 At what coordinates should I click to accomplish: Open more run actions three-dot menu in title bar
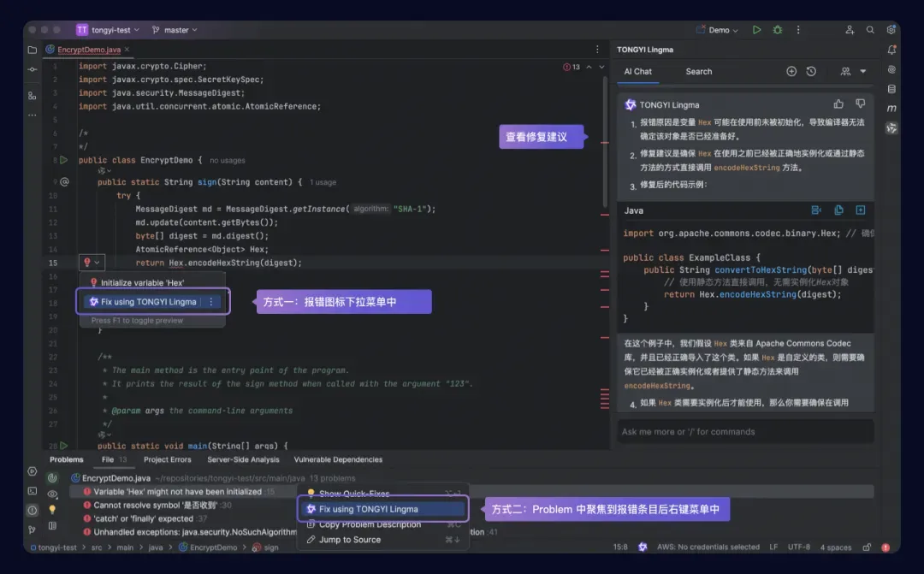(x=798, y=29)
